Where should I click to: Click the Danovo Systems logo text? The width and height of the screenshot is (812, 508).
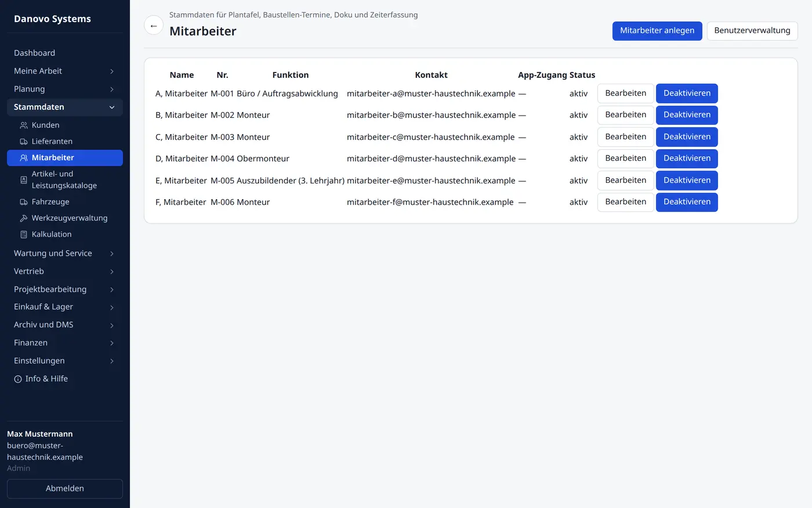tap(52, 19)
